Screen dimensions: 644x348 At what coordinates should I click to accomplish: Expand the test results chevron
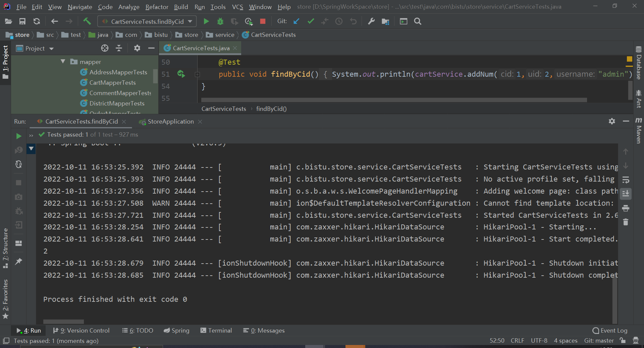[31, 135]
